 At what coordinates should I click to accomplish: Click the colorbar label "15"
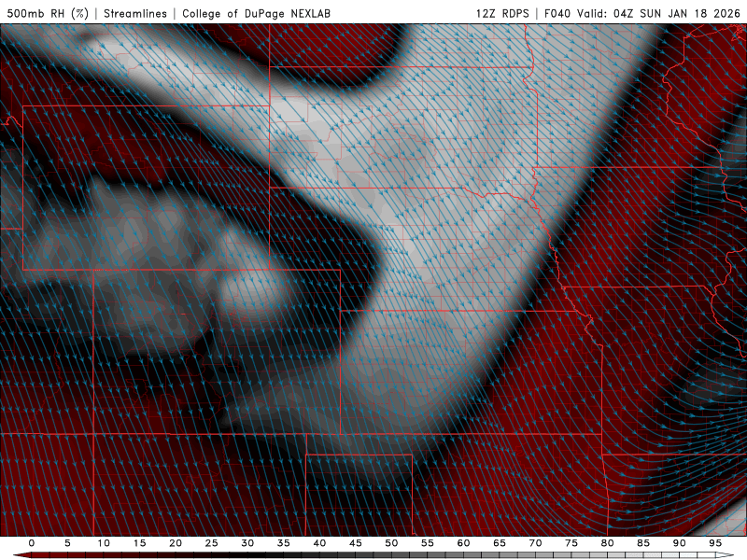click(x=139, y=543)
